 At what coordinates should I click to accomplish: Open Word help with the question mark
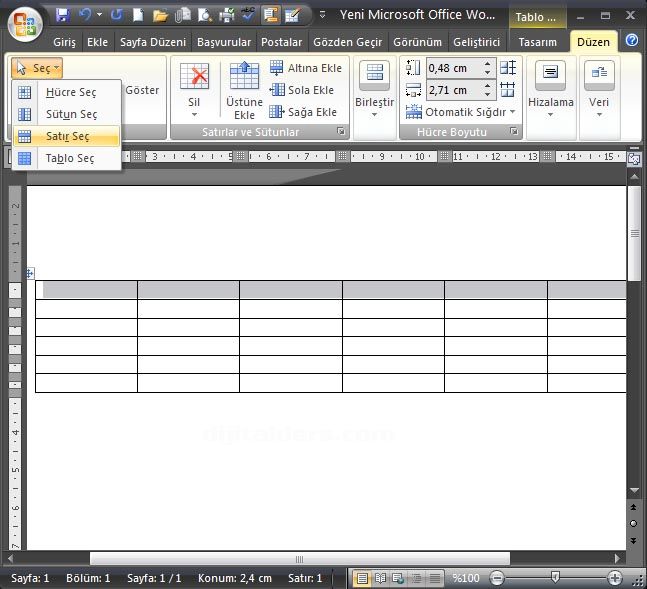(x=632, y=40)
